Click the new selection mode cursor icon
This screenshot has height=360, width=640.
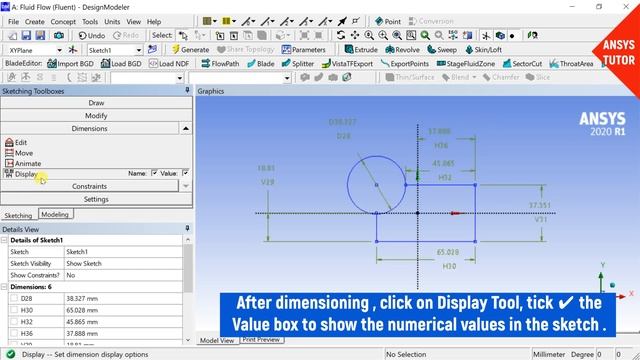point(183,36)
